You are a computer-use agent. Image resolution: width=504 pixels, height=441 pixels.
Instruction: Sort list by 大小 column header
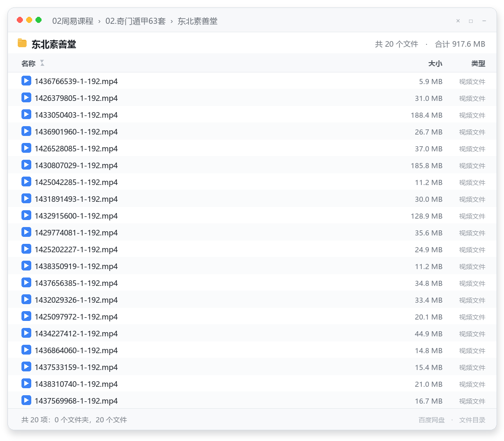[435, 64]
